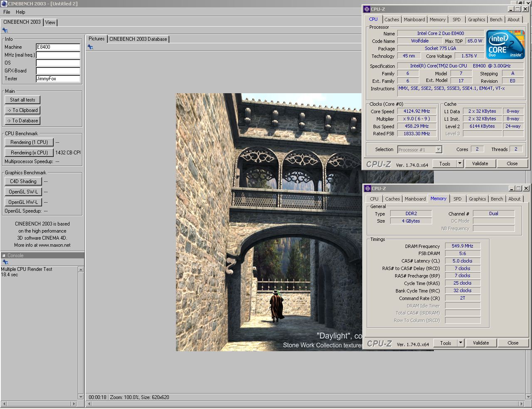Switch to the CINEBENCH 2003 tab
Screen dimensions: 532x409
[x=22, y=22]
